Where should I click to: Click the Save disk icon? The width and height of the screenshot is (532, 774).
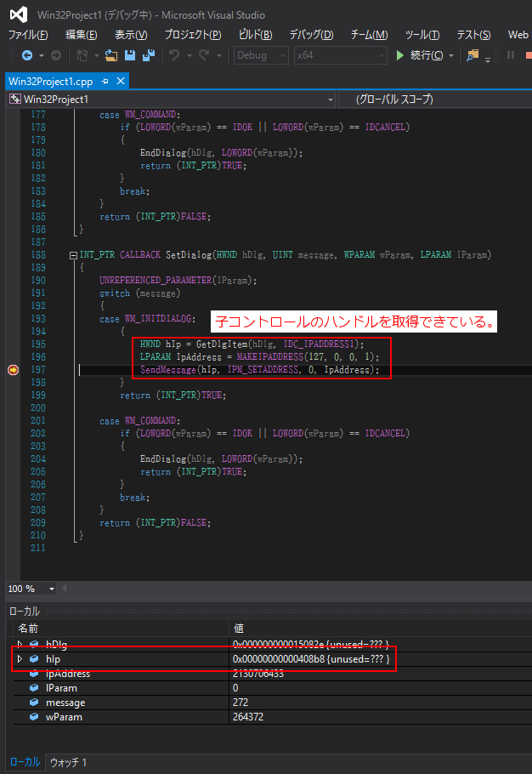click(x=130, y=55)
